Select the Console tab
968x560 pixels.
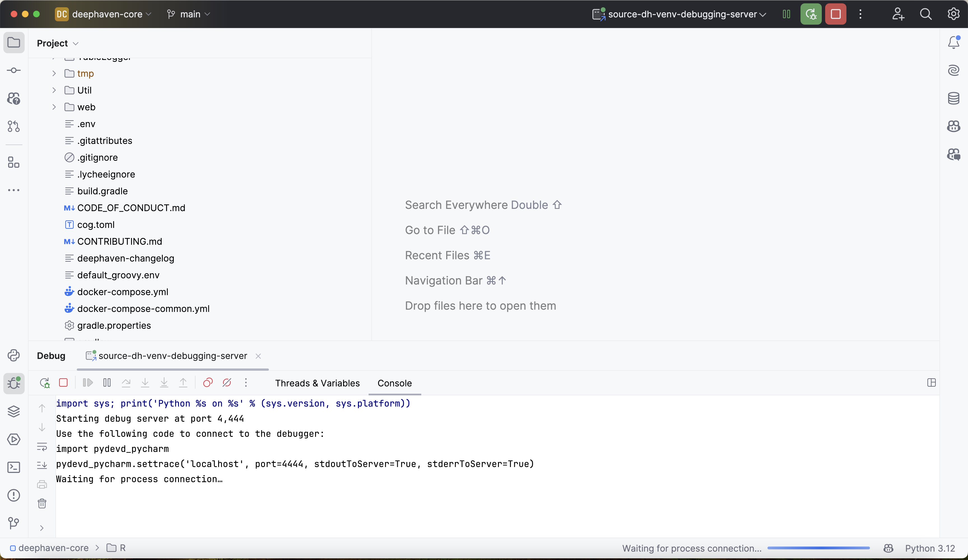394,383
